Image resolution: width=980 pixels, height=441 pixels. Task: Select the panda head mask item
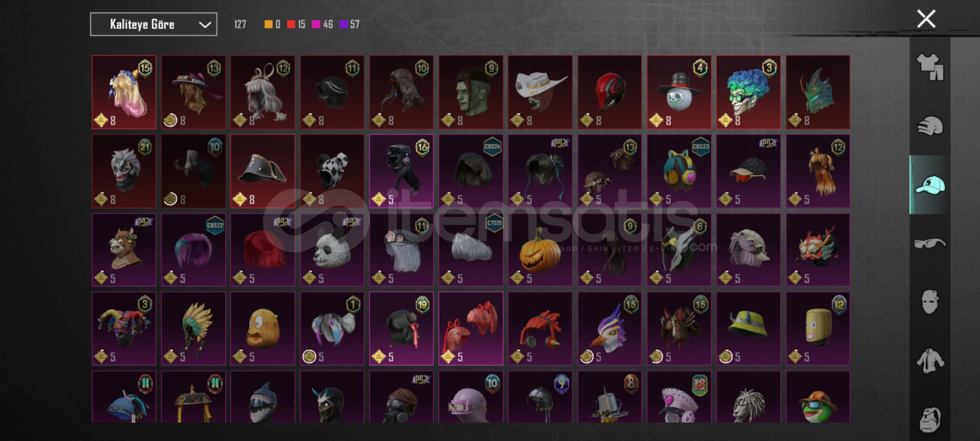pyautogui.click(x=332, y=250)
